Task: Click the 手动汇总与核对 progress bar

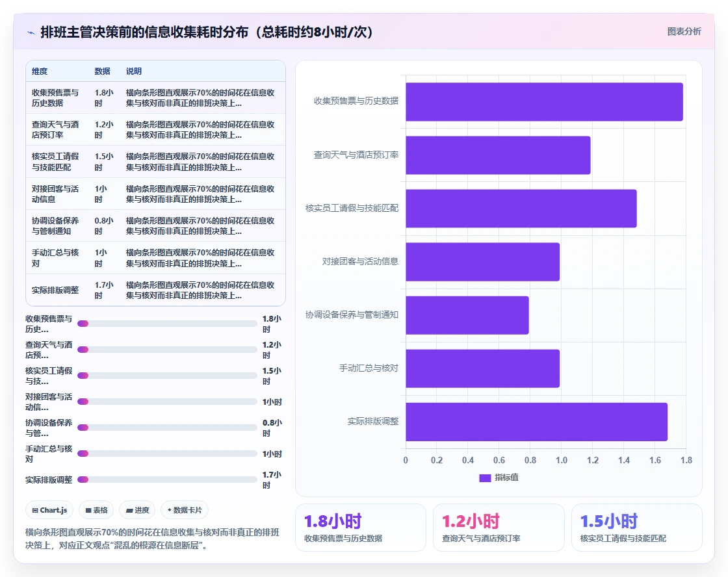Action: tap(167, 454)
